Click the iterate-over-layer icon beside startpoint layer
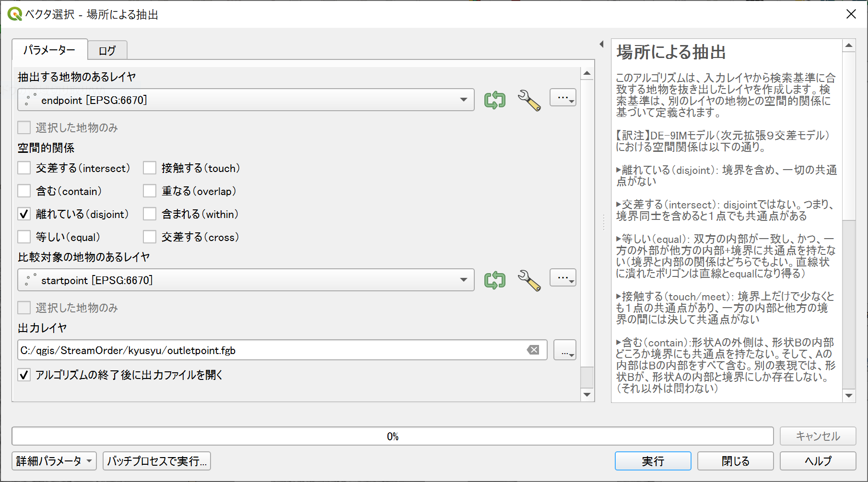The width and height of the screenshot is (868, 482). (494, 280)
